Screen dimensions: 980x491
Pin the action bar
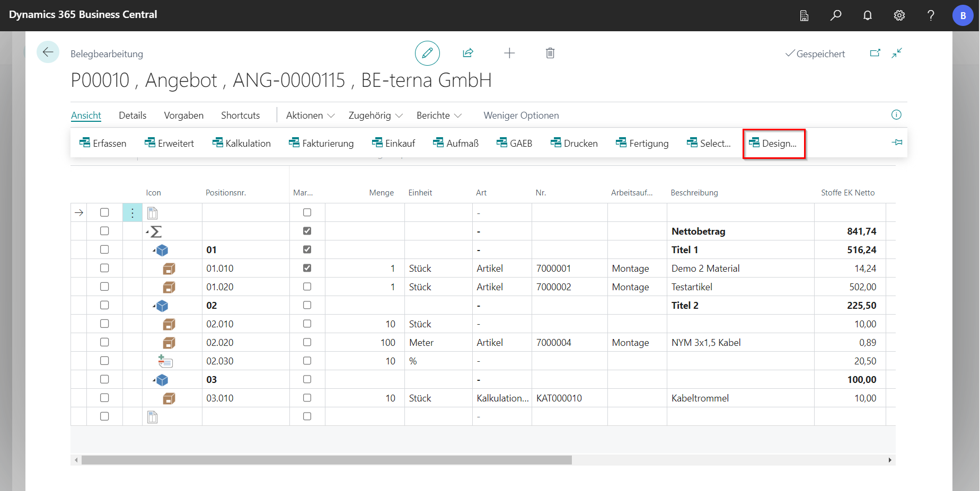(x=897, y=142)
